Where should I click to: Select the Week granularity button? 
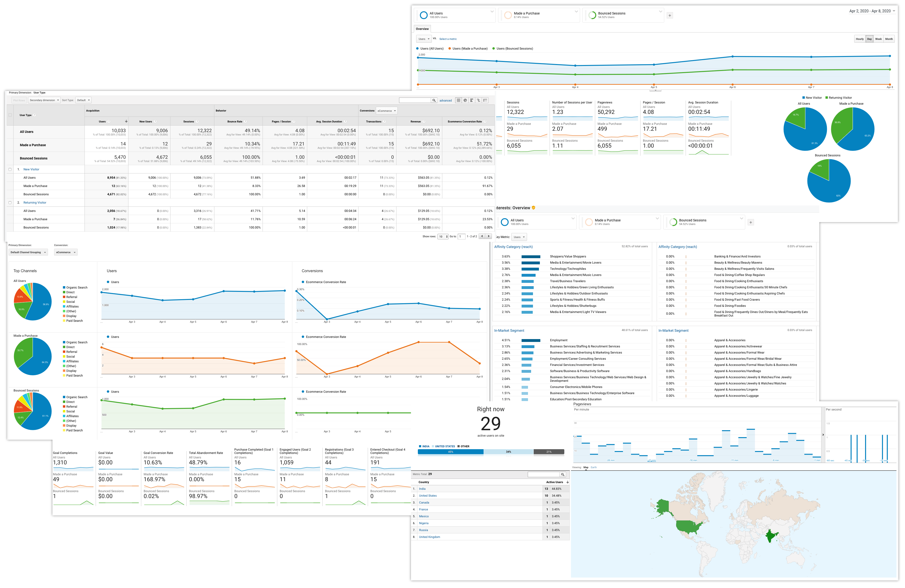878,39
